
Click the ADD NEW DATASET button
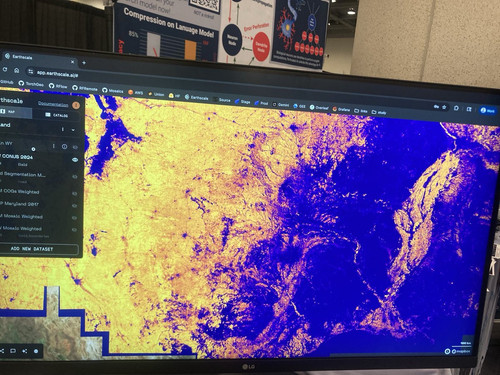pos(39,249)
